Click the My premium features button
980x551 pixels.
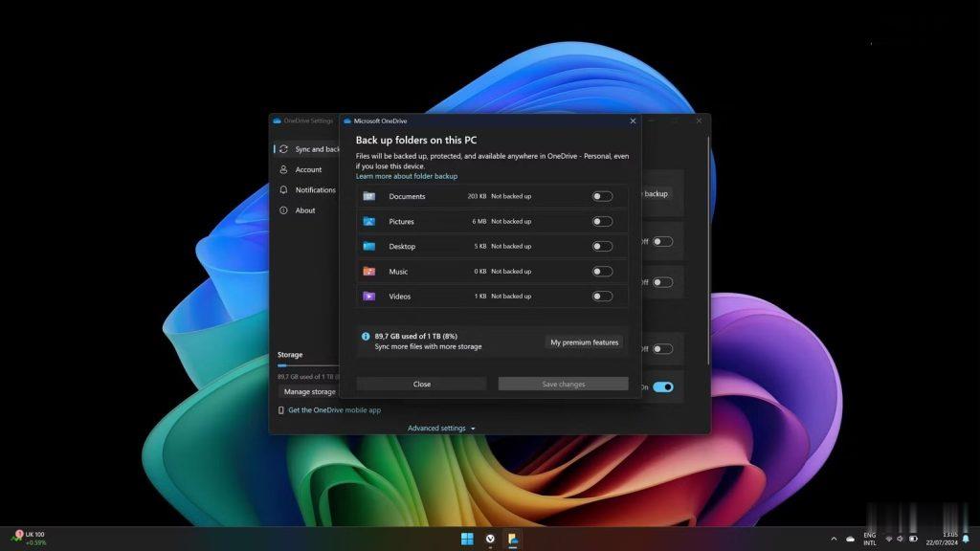(585, 342)
